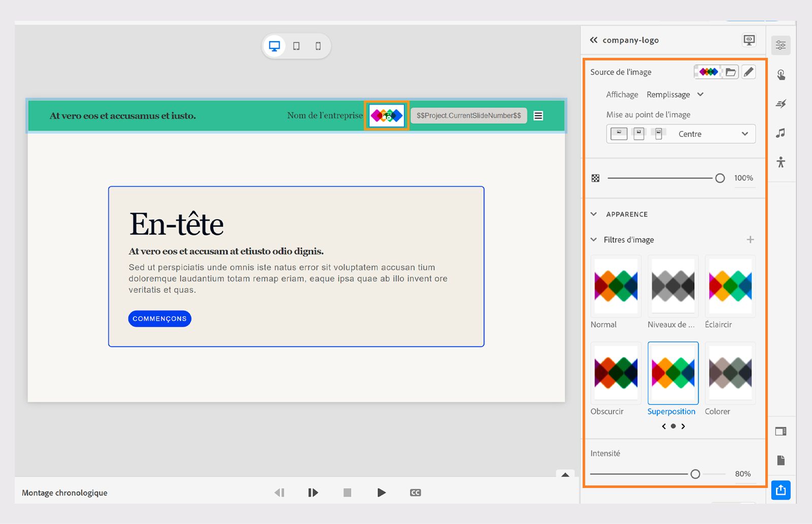
Task: Toggle closed captions CC button
Action: click(416, 493)
